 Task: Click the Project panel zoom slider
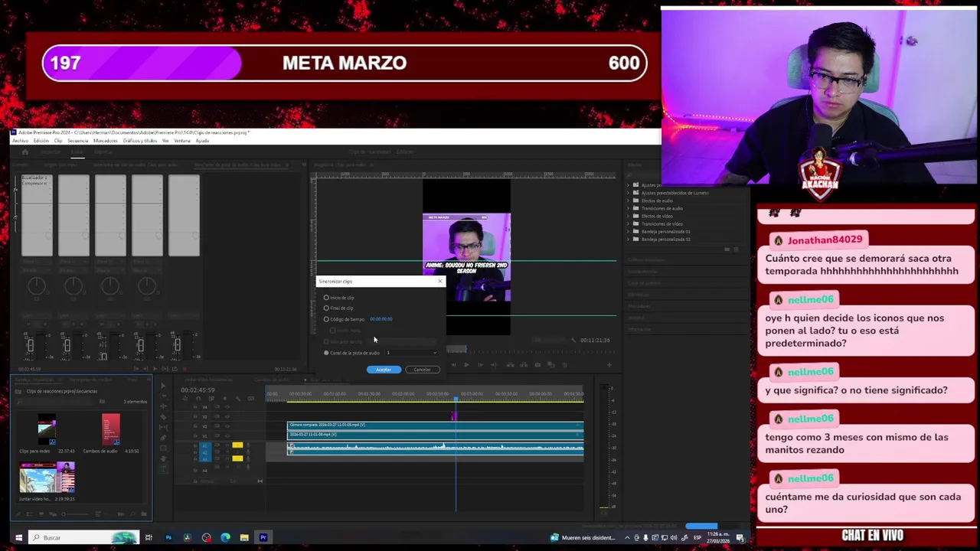tap(75, 514)
